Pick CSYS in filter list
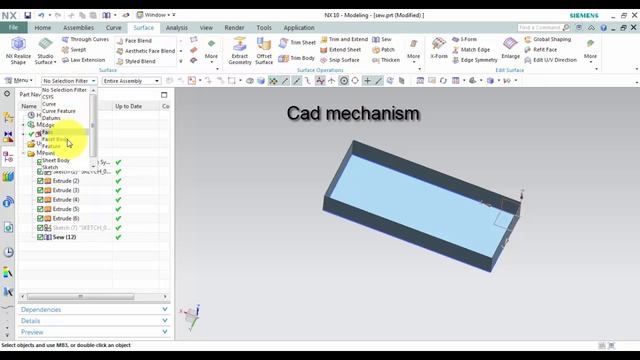The width and height of the screenshot is (640, 360). (x=48, y=97)
